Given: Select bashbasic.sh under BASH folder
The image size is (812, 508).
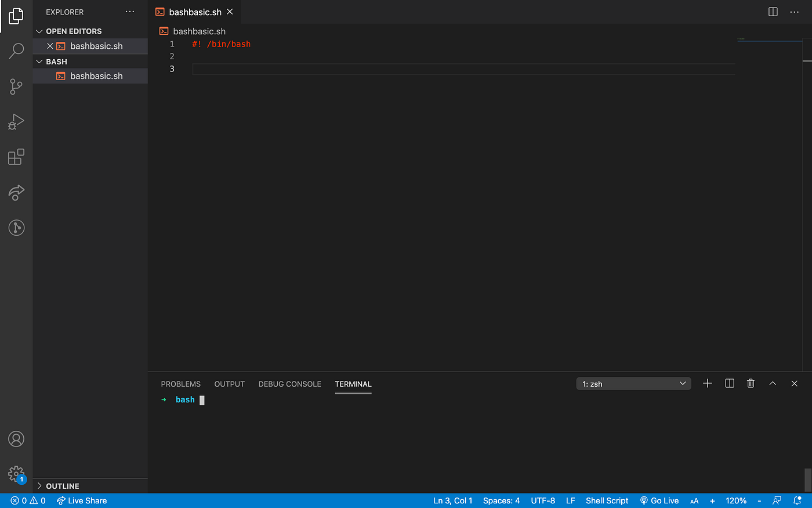Looking at the screenshot, I should 90,76.
